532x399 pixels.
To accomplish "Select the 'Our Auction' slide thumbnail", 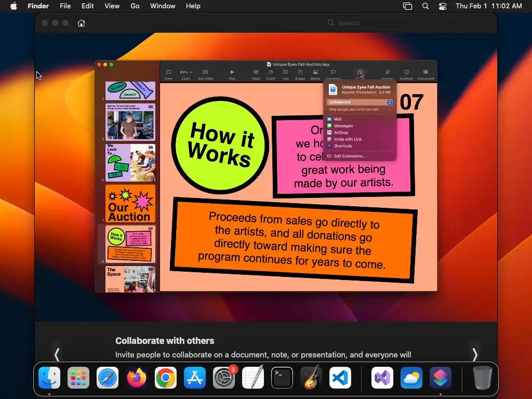I will 130,204.
